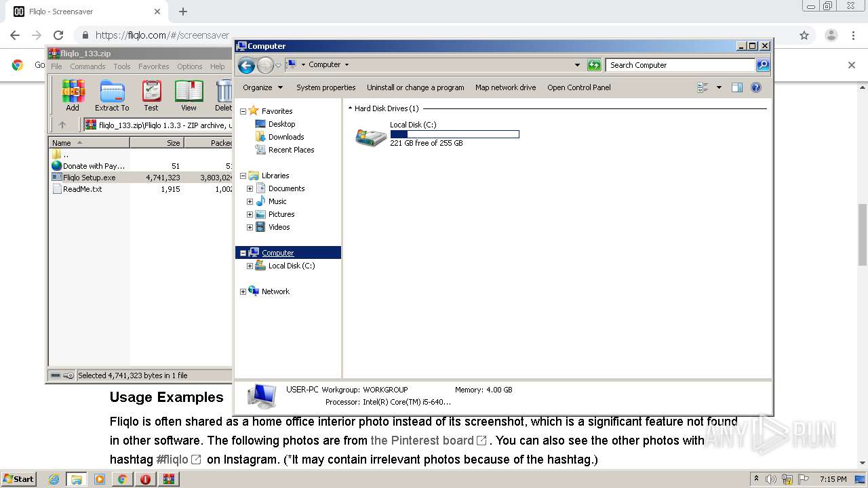
Task: Open Downloads in Favorites
Action: (x=286, y=137)
